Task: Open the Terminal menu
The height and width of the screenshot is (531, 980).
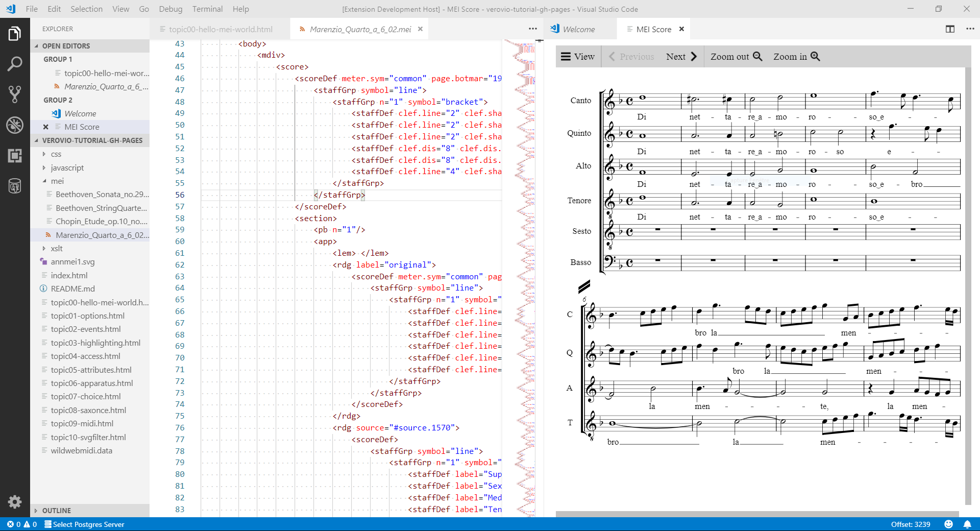Action: coord(207,9)
